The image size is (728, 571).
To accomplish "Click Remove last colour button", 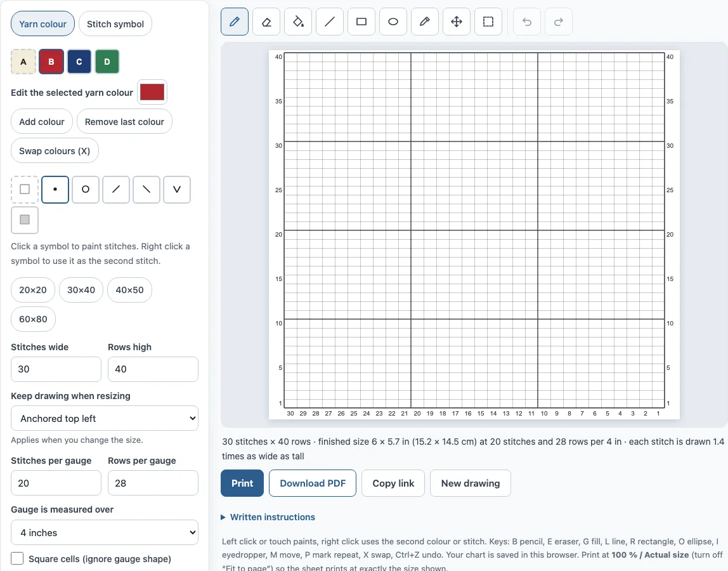I will tap(124, 122).
